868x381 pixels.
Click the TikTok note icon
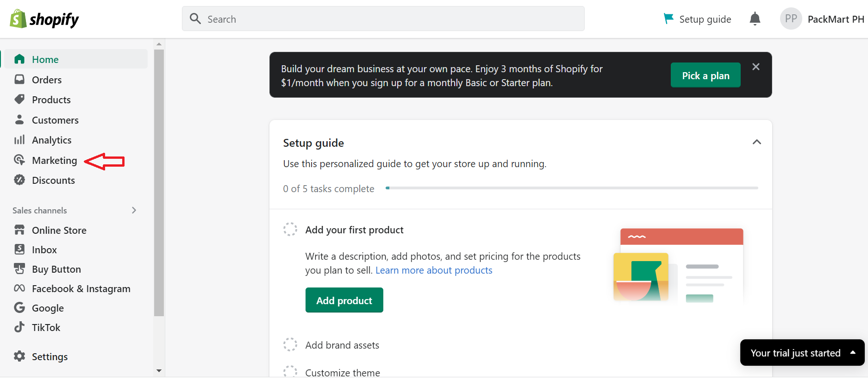19,327
